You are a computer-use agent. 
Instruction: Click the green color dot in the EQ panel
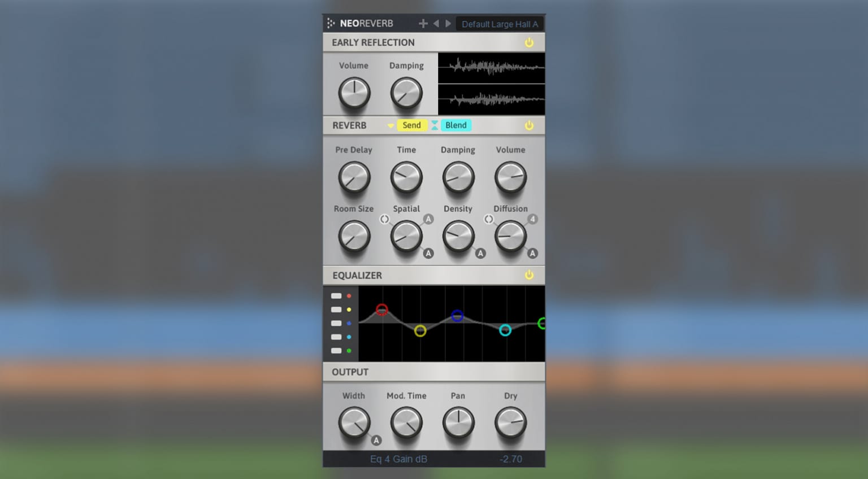[x=349, y=350]
